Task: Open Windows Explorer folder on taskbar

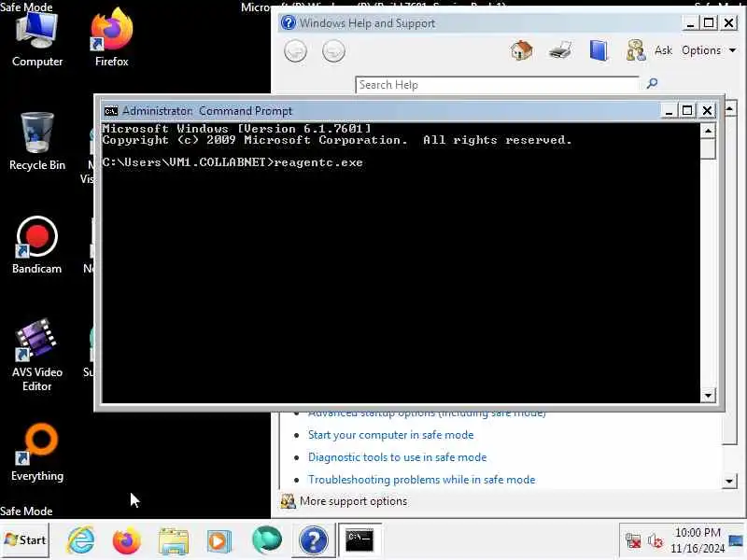Action: (174, 540)
